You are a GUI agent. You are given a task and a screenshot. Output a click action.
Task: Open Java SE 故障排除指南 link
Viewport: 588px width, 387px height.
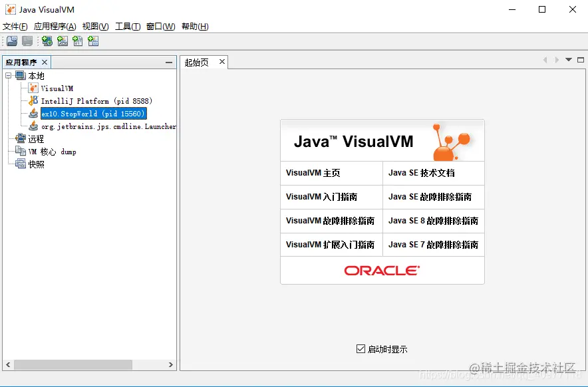pos(430,197)
